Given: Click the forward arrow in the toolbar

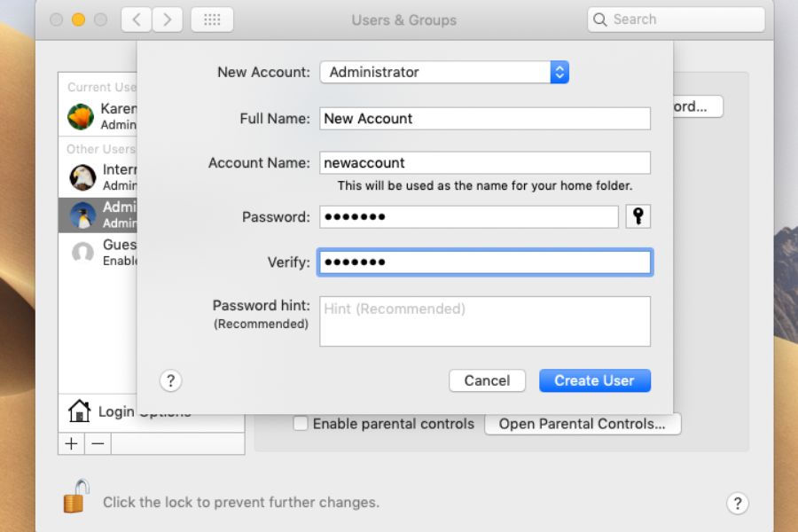Looking at the screenshot, I should 168,20.
